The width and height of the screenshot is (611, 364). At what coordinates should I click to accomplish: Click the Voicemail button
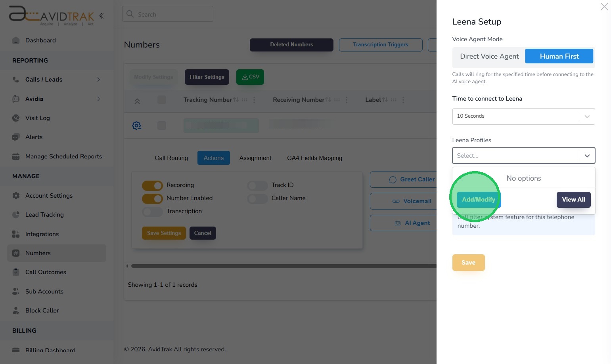click(x=403, y=202)
